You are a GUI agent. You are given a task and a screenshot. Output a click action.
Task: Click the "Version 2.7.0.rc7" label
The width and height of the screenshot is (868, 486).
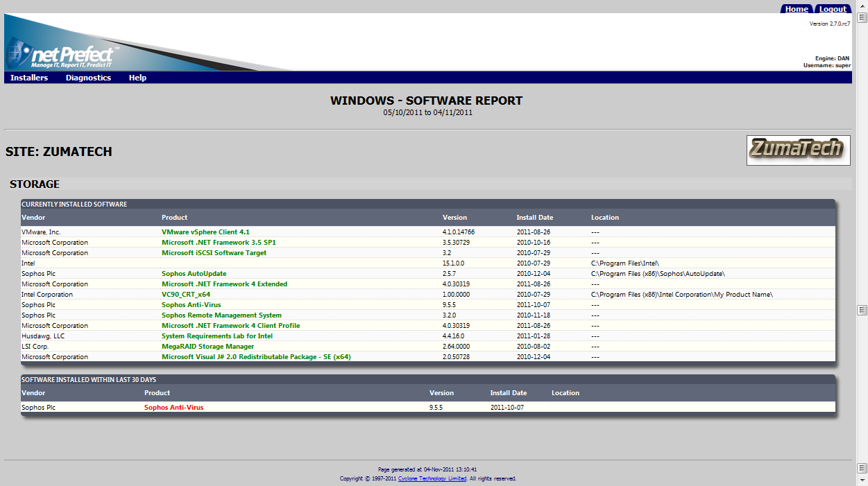point(830,24)
